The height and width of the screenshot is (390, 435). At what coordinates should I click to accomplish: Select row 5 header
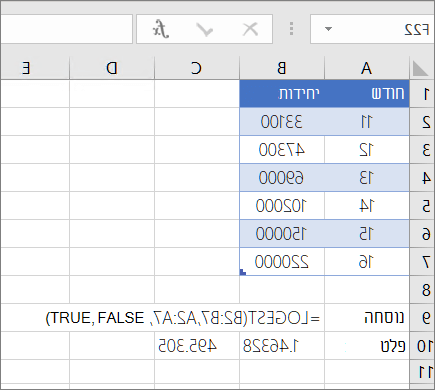(x=422, y=206)
